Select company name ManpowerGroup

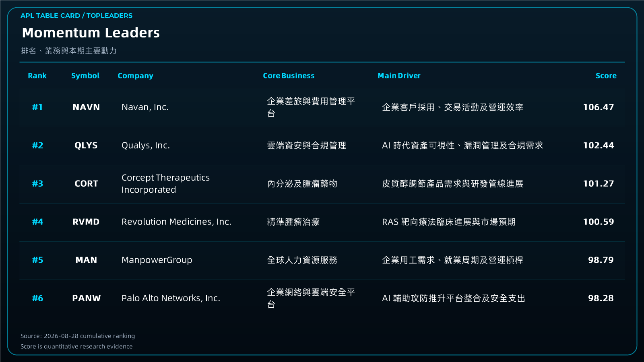coord(157,260)
